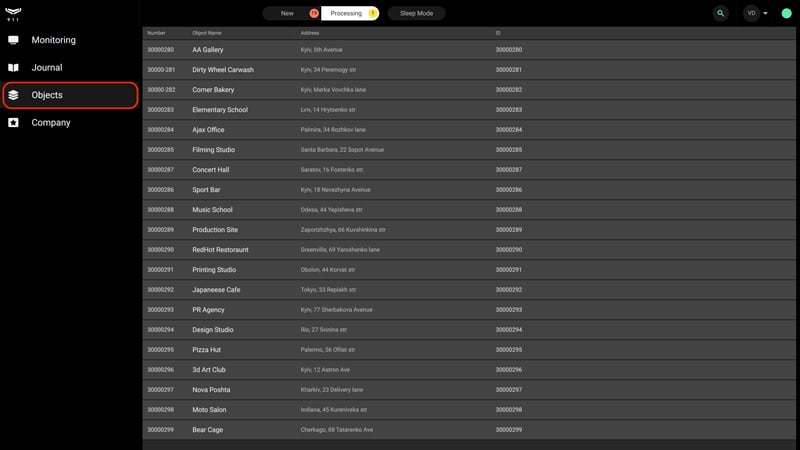
Task: Select the Pizza Hut row
Action: coord(469,349)
